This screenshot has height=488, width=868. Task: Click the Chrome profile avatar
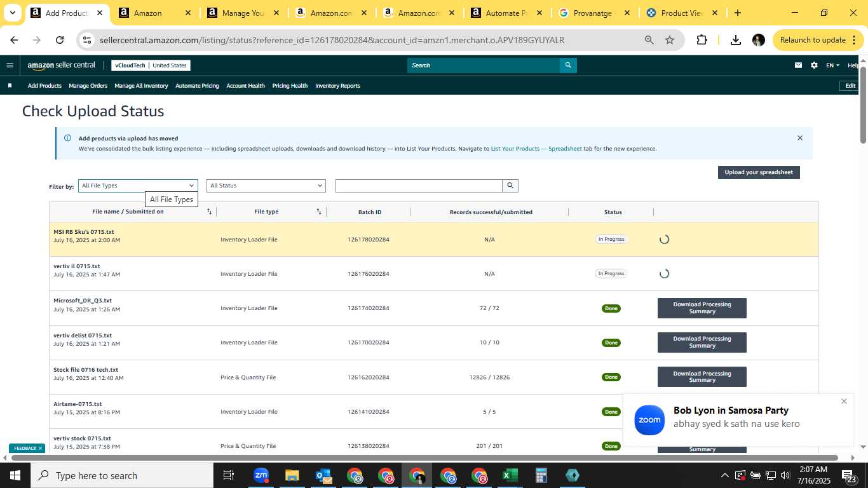759,40
